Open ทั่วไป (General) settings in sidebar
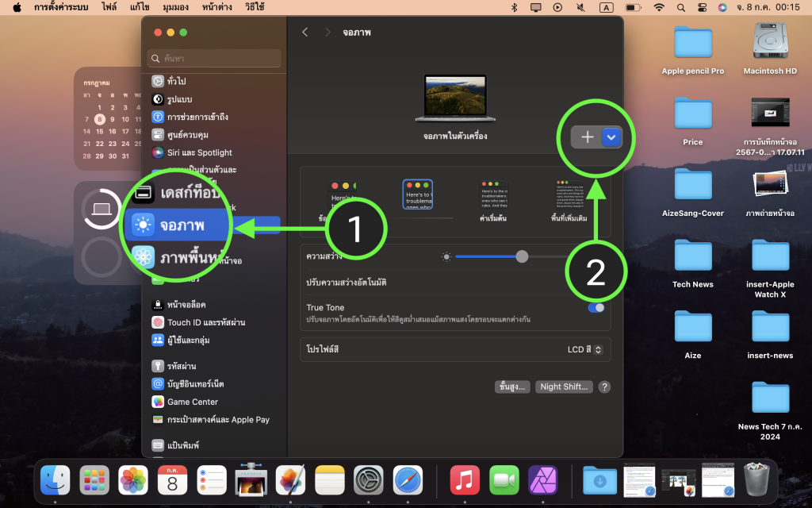This screenshot has height=508, width=812. pos(176,81)
